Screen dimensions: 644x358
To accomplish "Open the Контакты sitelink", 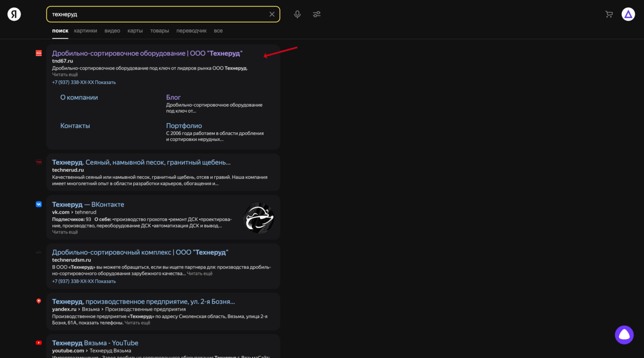I will coord(75,126).
